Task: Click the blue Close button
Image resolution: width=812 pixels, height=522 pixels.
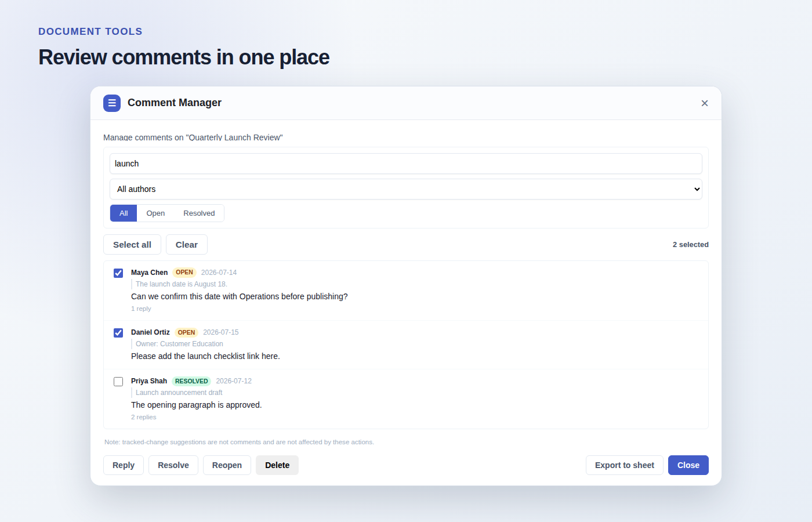Action: 688,465
